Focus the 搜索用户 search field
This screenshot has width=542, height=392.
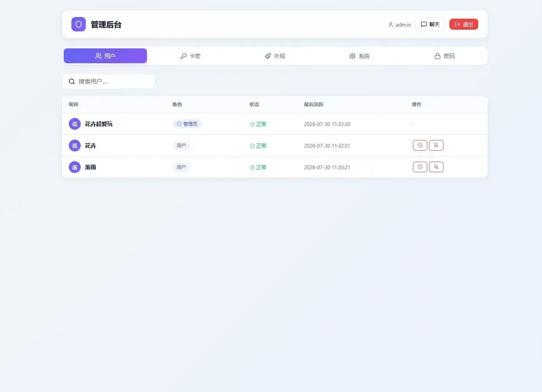(x=108, y=81)
